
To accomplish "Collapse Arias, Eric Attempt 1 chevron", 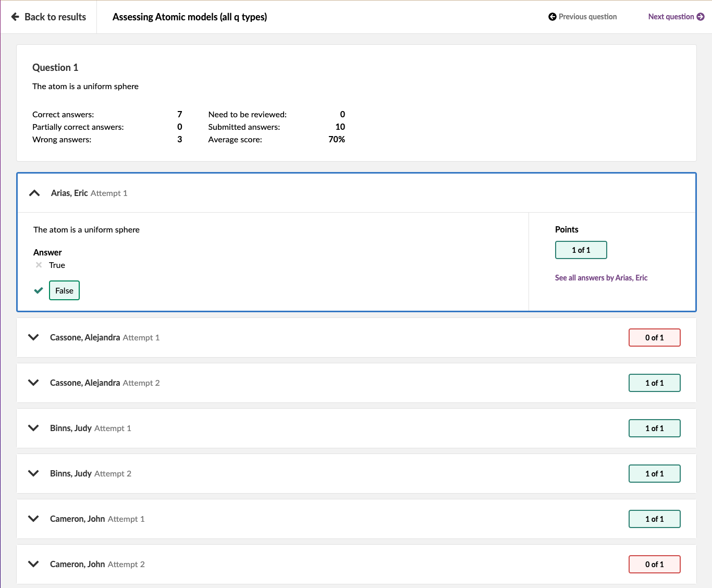I will point(34,193).
